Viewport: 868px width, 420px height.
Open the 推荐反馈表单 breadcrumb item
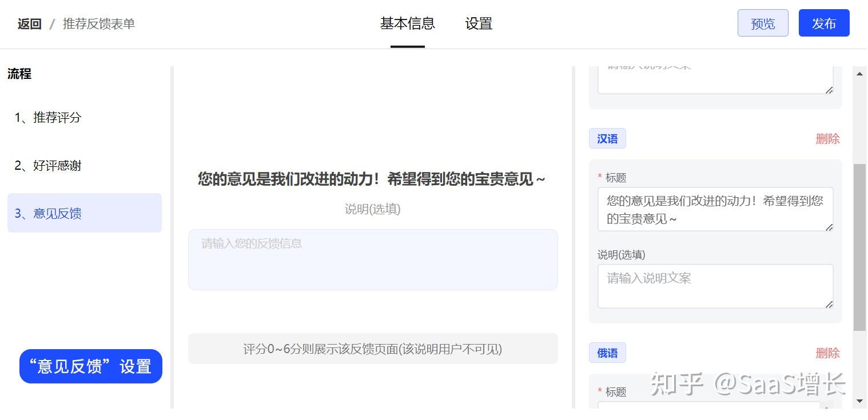pos(98,24)
